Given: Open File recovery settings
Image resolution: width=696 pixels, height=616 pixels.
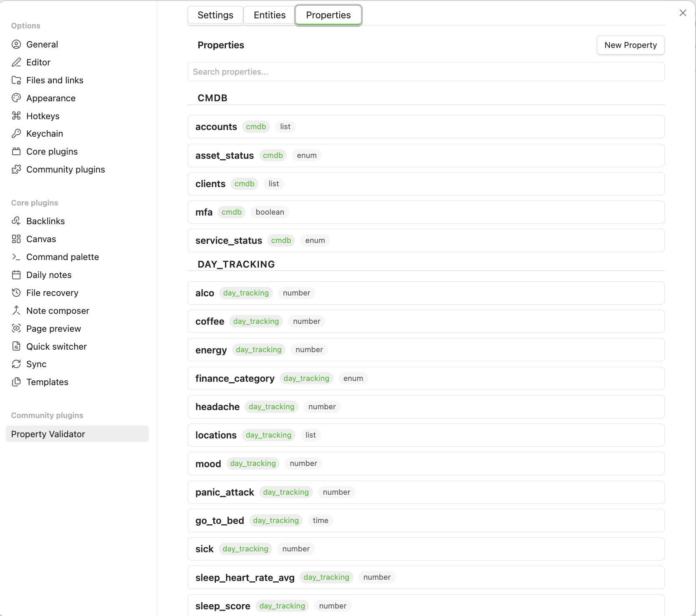Looking at the screenshot, I should 52,293.
